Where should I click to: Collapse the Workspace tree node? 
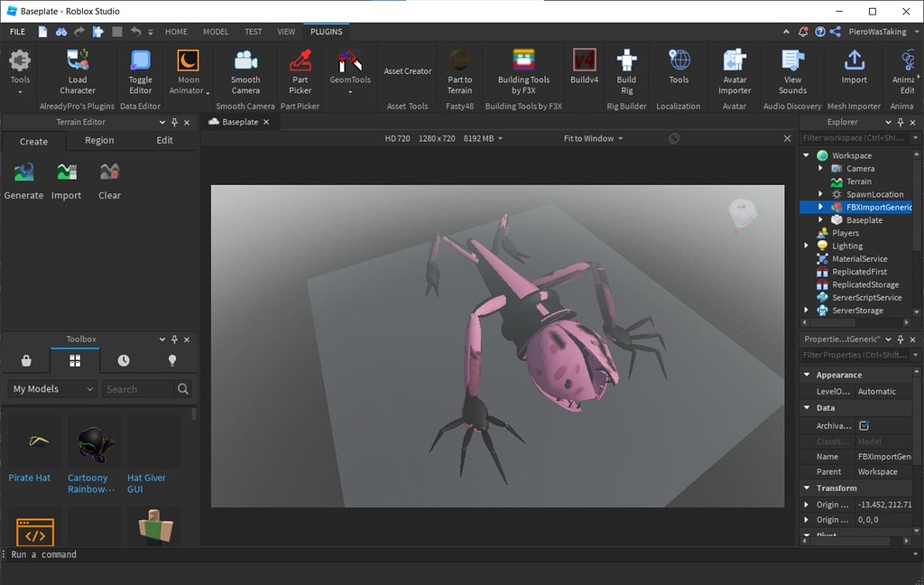[x=806, y=155]
